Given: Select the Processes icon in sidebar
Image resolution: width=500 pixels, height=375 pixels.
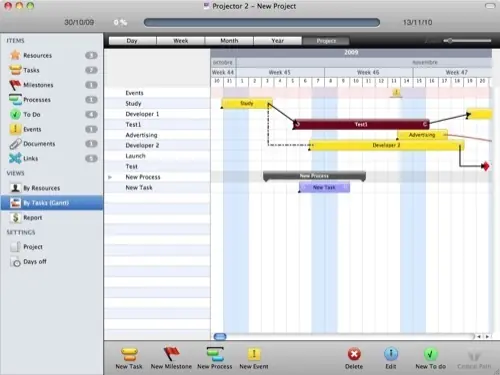Looking at the screenshot, I should (x=15, y=99).
